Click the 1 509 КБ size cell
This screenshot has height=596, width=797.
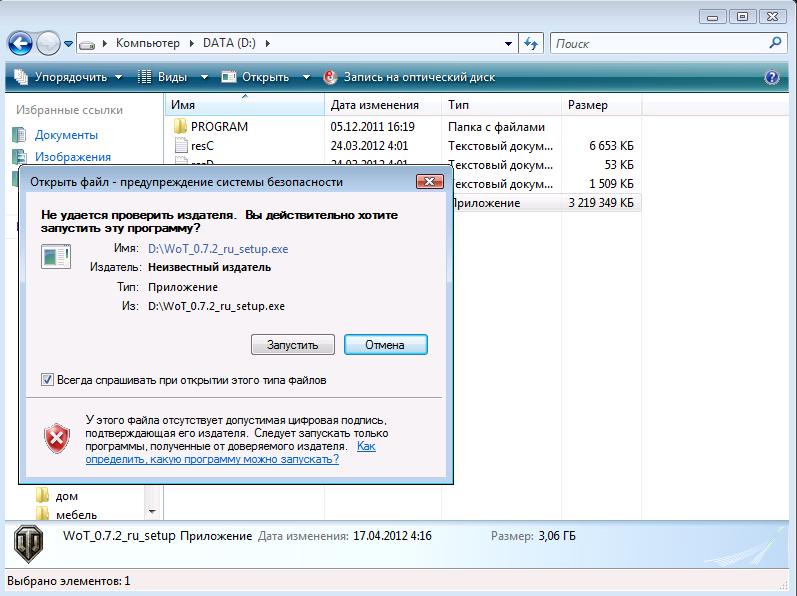611,183
